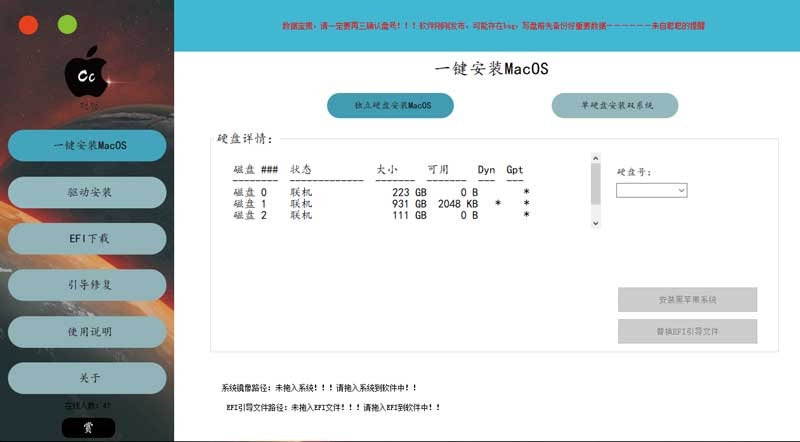Viewport: 800px width, 442px height.
Task: Click the 状态 column header
Action: tap(301, 169)
